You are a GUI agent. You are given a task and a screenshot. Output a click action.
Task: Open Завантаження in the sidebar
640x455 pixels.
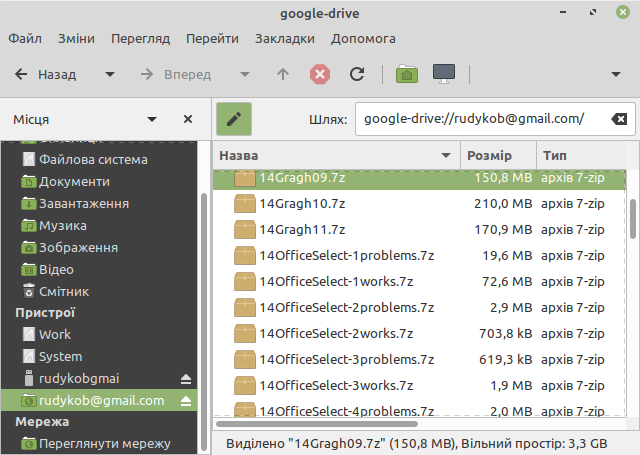83,203
